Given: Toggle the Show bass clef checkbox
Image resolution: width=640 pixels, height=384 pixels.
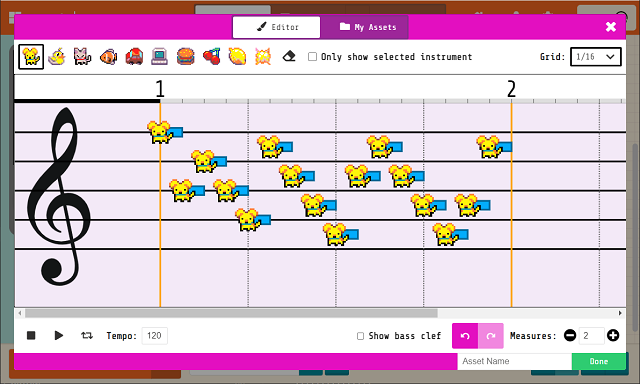Looking at the screenshot, I should 360,336.
